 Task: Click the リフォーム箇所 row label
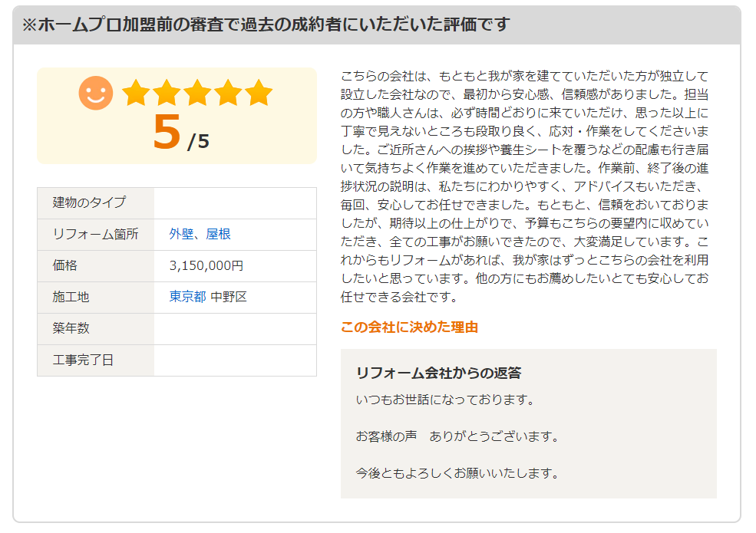(95, 235)
